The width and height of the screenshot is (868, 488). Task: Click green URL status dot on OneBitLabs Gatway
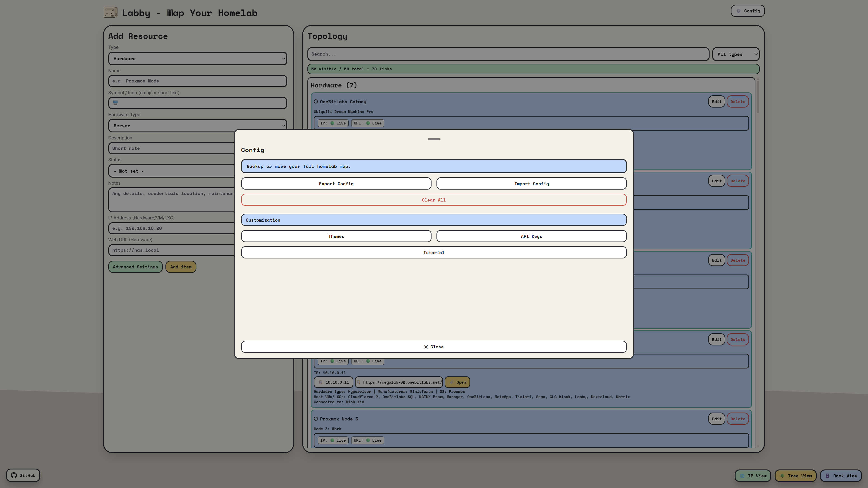(368, 123)
